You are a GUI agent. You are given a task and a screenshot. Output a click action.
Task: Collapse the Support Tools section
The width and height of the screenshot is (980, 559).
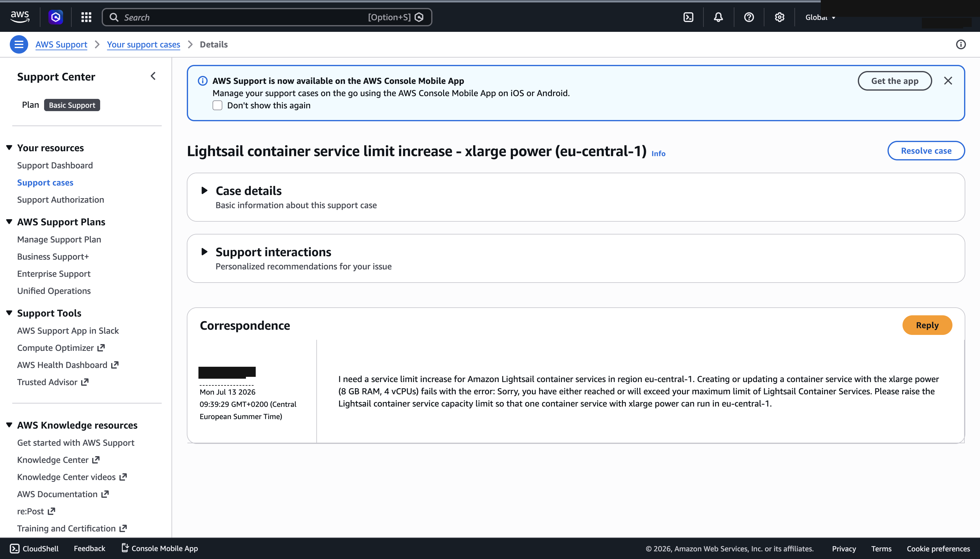pyautogui.click(x=9, y=313)
